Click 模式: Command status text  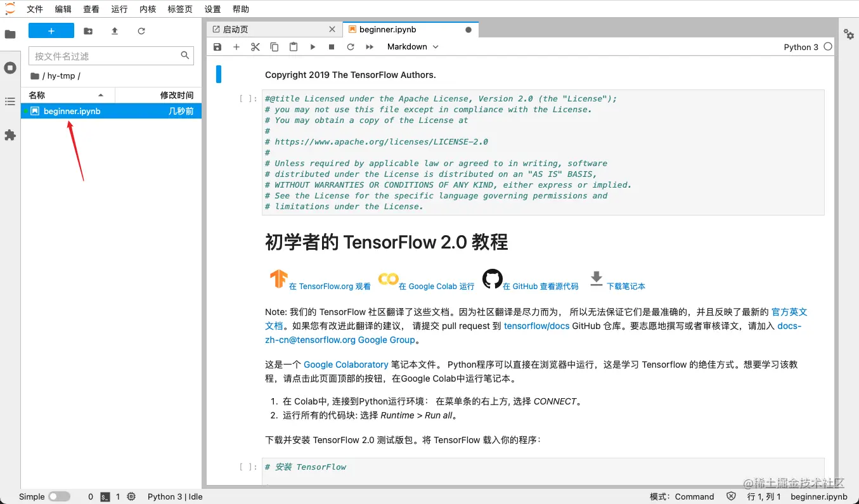[681, 497]
